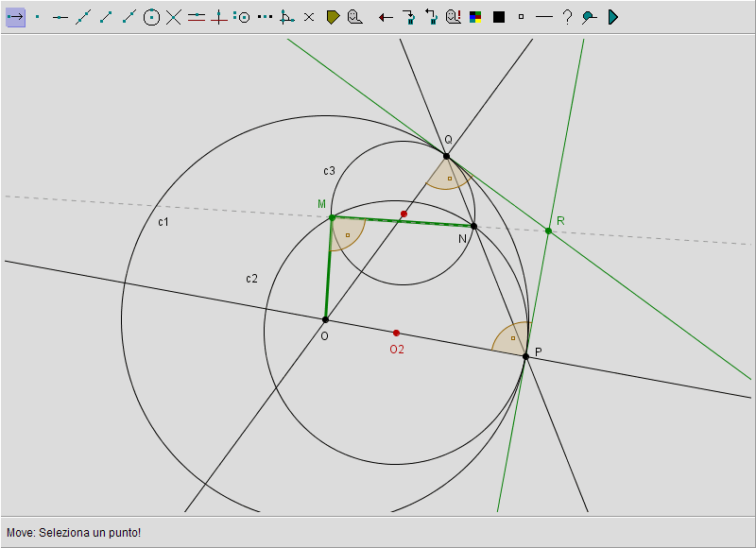Toggle show hidden objects ghost with exclamation
The height and width of the screenshot is (548, 756).
[x=453, y=17]
